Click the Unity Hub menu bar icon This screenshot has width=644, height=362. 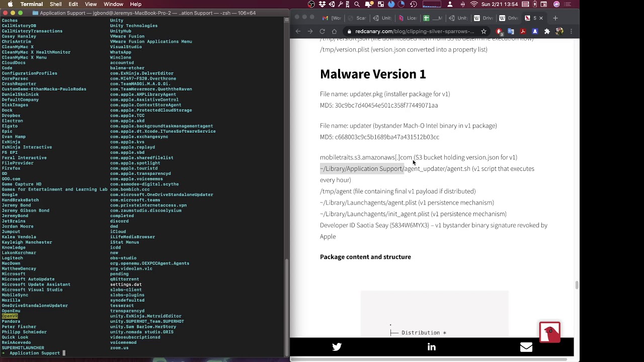coord(332,4)
